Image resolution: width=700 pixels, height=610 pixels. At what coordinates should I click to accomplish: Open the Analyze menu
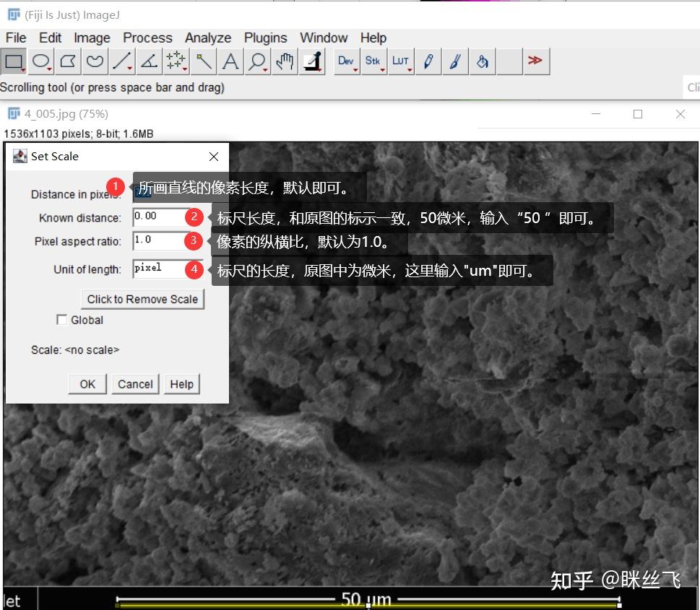208,38
